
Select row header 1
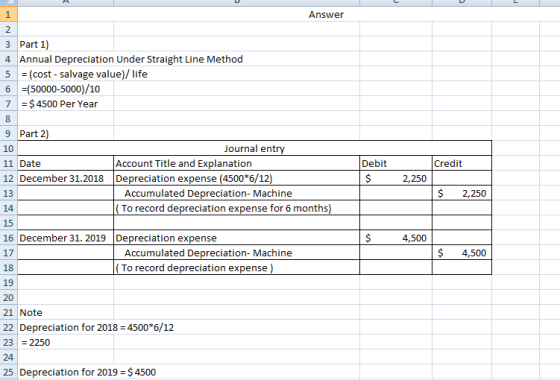pos(8,14)
